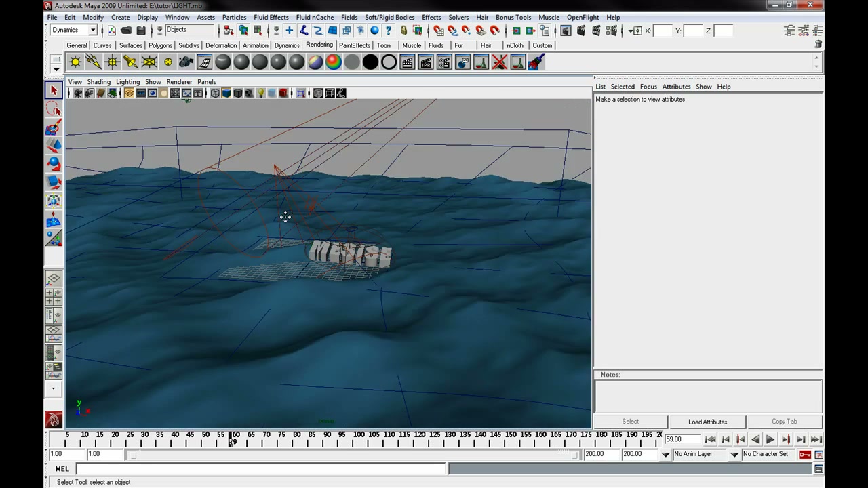
Task: Select the Universal Manipulator tool
Action: coord(54,201)
